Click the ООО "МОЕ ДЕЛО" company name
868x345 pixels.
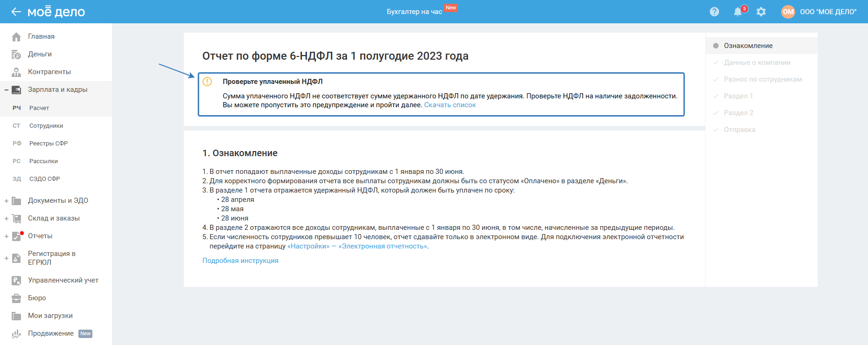pos(828,12)
